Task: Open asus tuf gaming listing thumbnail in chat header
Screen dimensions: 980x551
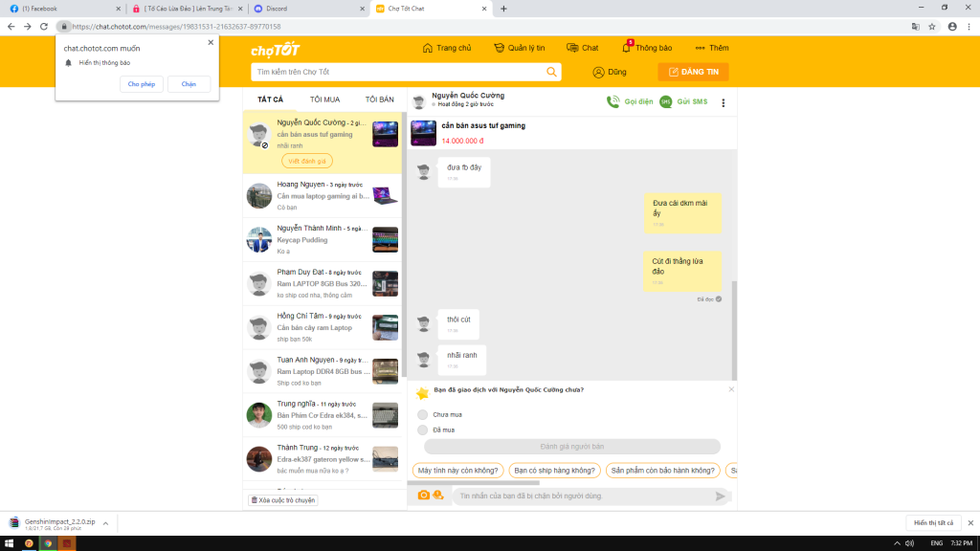Action: point(423,133)
